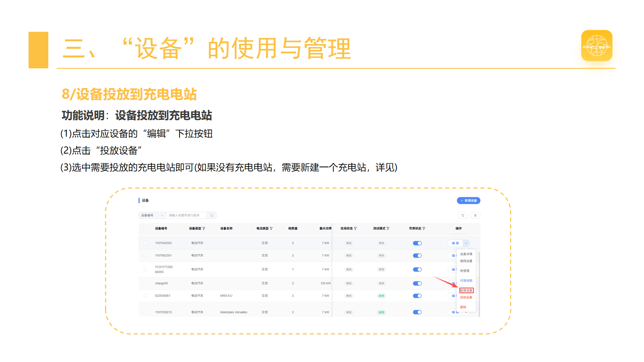Click the MRS-EU device name cell
Image resolution: width=644 pixels, height=362 pixels.
(x=226, y=296)
